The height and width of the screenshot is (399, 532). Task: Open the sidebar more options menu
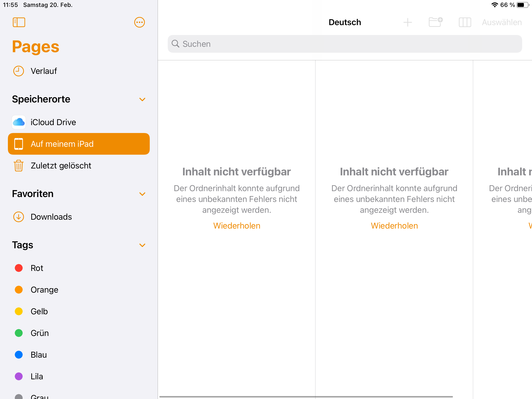point(139,22)
